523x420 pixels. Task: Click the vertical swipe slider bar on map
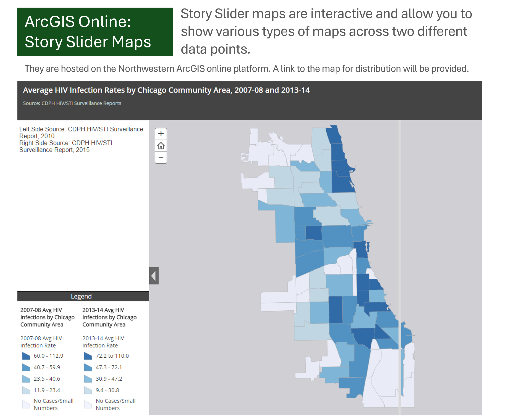399,268
